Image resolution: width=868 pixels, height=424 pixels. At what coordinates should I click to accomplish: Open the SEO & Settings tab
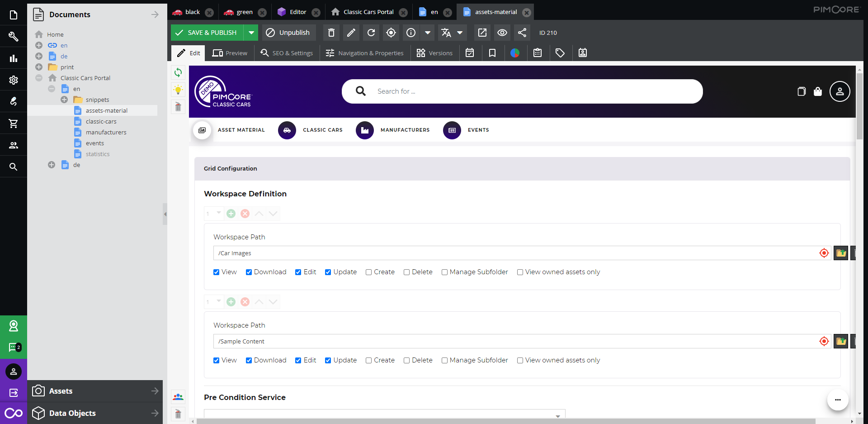tap(287, 53)
